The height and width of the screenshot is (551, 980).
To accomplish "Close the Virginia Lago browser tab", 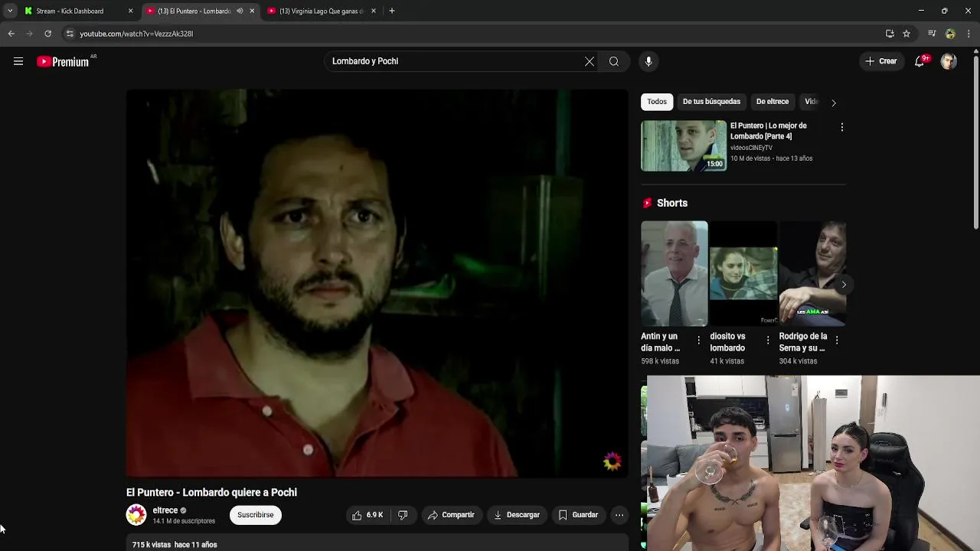I will tap(374, 11).
